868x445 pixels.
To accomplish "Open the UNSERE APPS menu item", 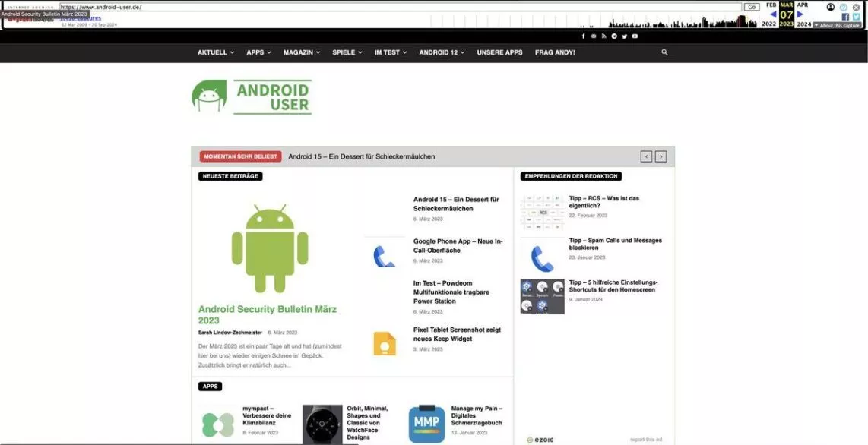I will [x=500, y=52].
